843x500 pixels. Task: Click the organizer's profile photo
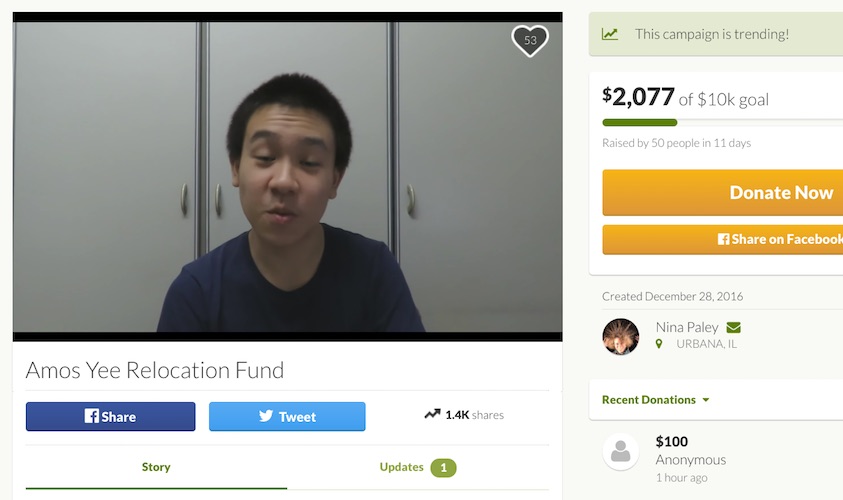(621, 336)
